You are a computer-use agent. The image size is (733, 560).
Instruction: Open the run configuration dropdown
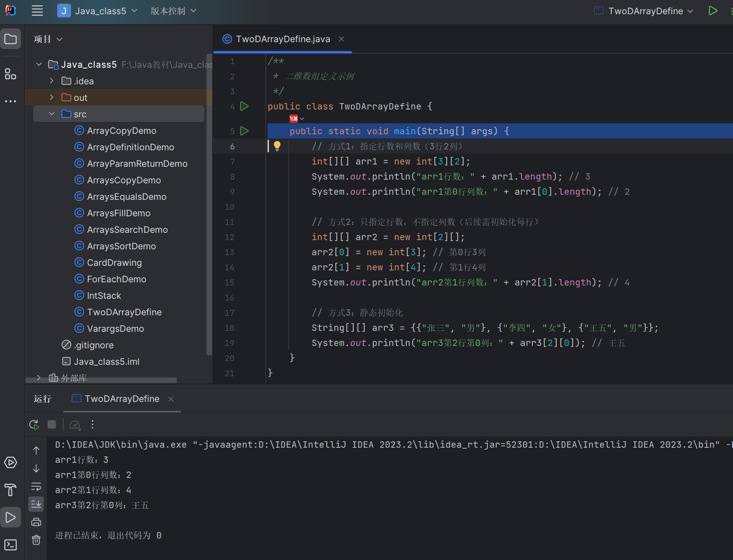point(644,11)
